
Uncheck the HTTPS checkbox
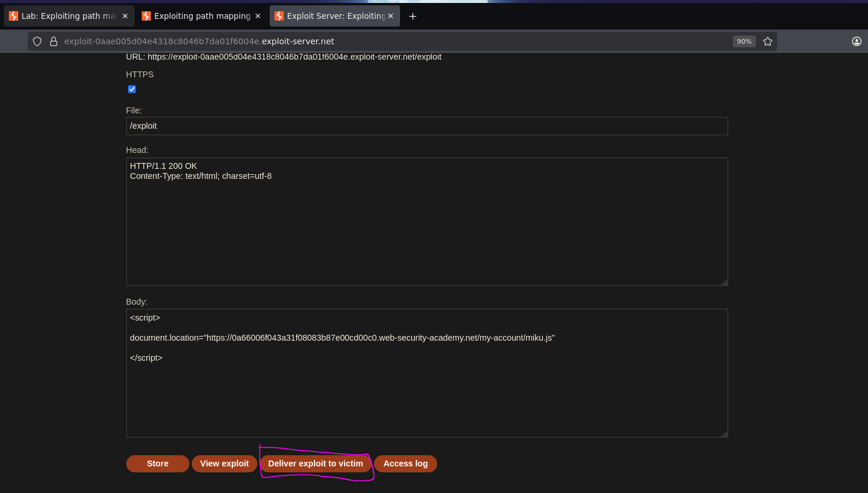(x=132, y=89)
